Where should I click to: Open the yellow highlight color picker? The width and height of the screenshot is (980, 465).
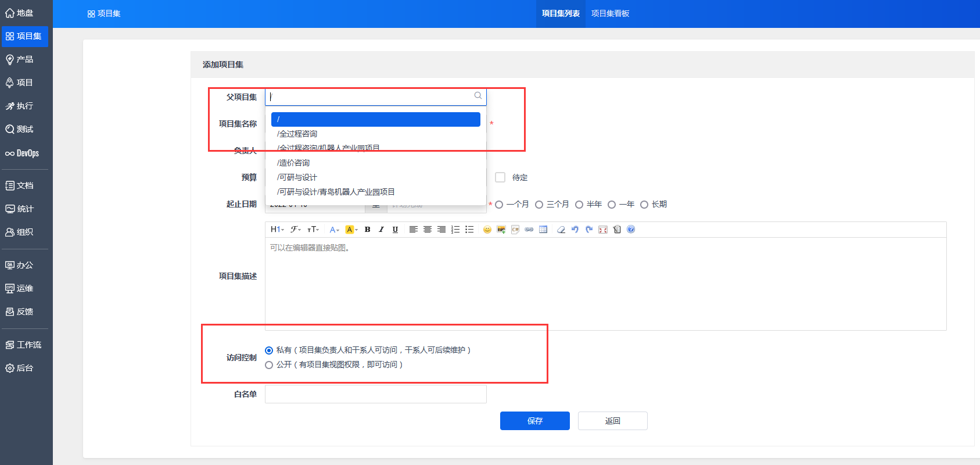351,230
